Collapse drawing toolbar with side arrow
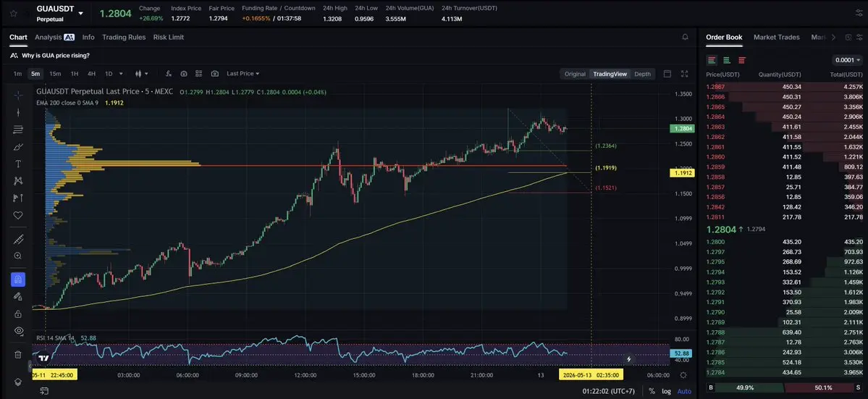Screen dimensions: 868x399 click(x=30, y=366)
